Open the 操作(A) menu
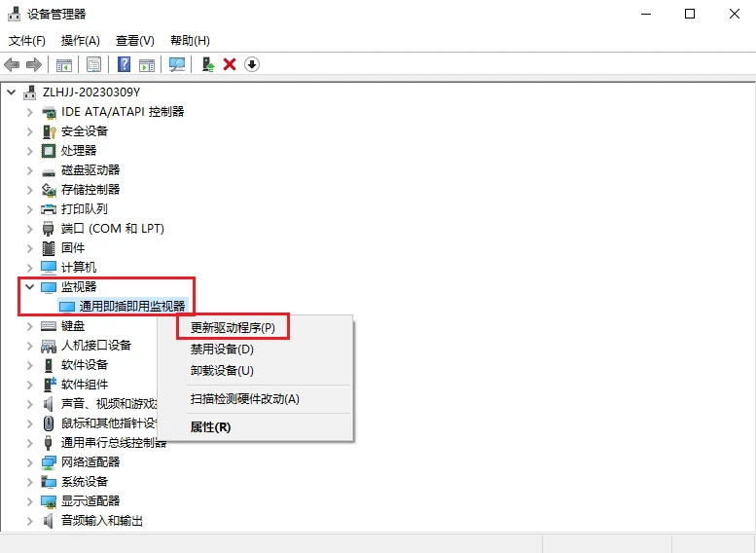This screenshot has width=756, height=553. point(80,40)
